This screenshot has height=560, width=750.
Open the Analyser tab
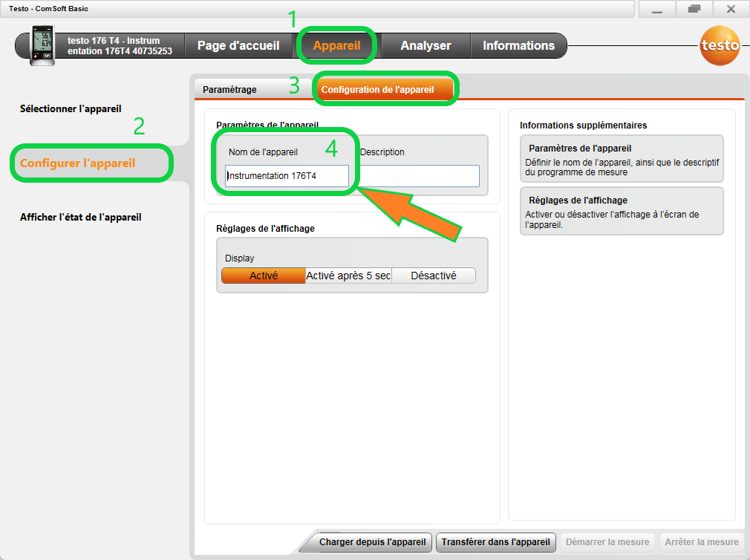tap(425, 45)
